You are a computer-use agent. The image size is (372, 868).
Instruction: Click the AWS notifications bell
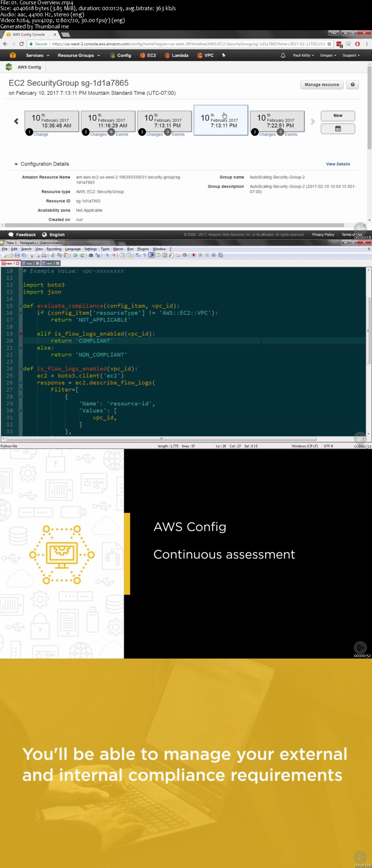(x=283, y=55)
